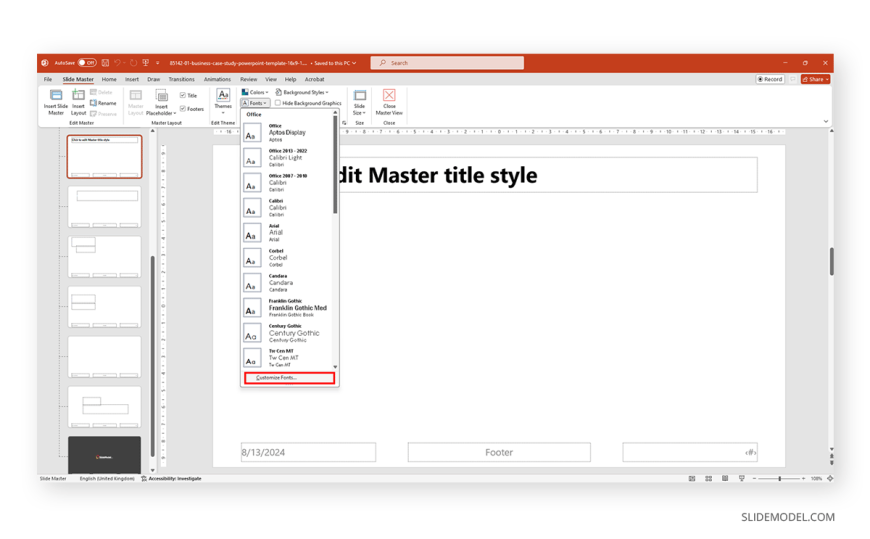Screen dimensions: 870x539
Task: Toggle the AutoSave switch
Action: pos(87,63)
